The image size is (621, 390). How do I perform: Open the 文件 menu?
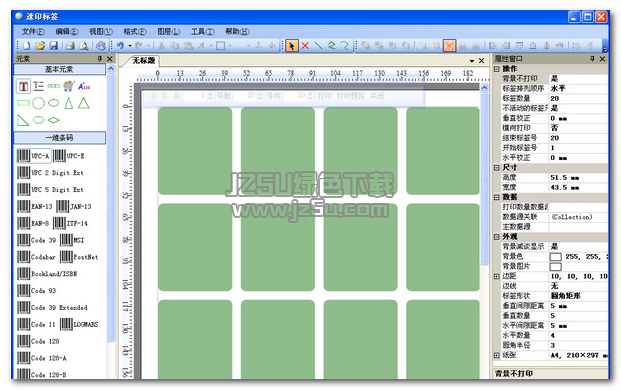[x=33, y=32]
